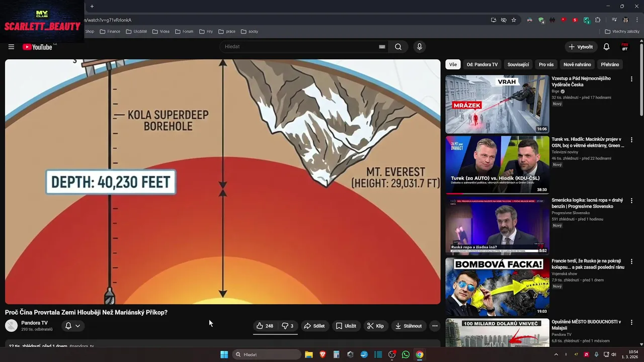Open the Pandora TV channel link

click(x=34, y=323)
